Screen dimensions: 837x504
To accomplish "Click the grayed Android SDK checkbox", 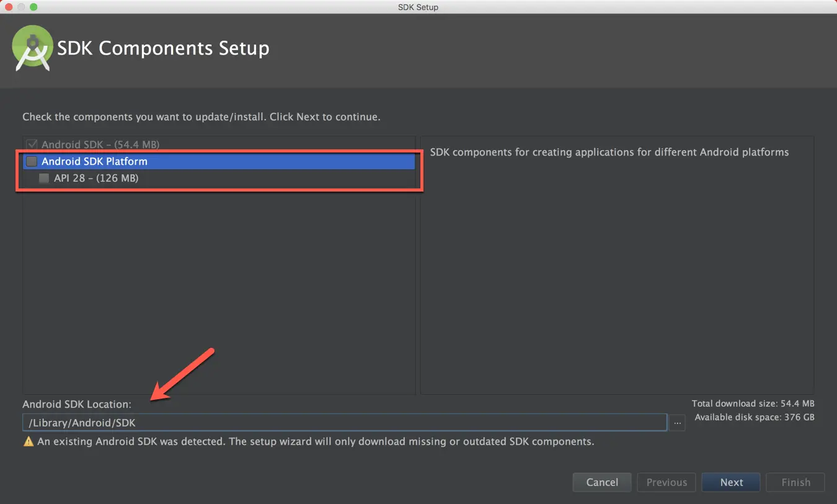I will [x=32, y=144].
